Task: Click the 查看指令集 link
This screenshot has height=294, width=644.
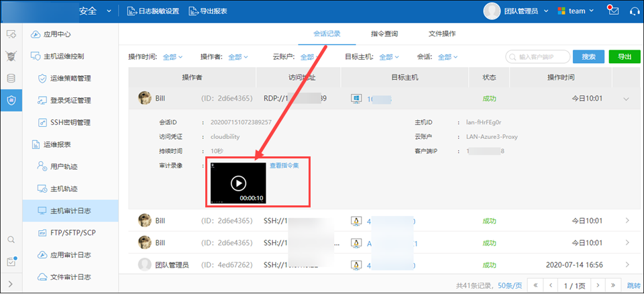Action: pos(284,166)
